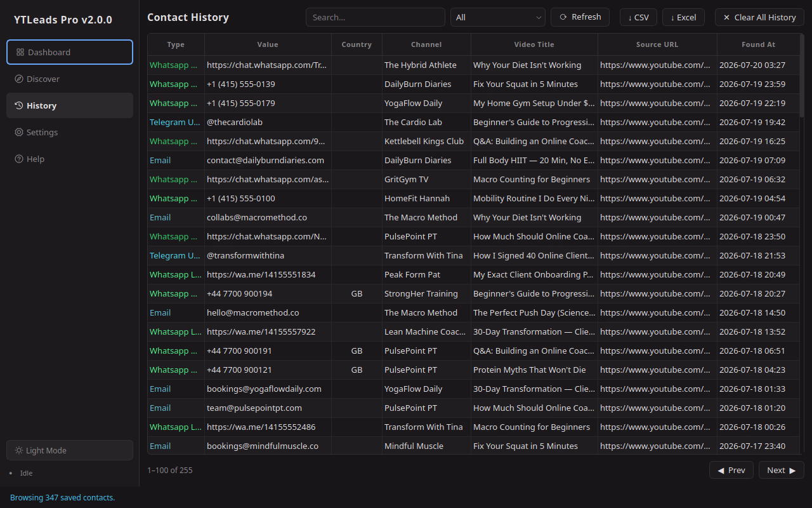Click the 1–100 of 255 page indicator
The width and height of the screenshot is (812, 508).
170,471
